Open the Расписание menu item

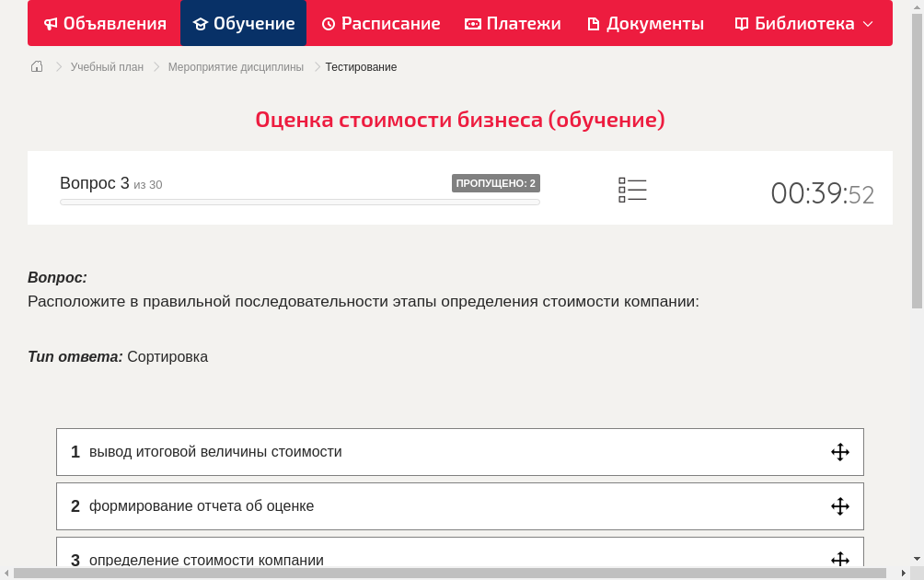coord(381,23)
